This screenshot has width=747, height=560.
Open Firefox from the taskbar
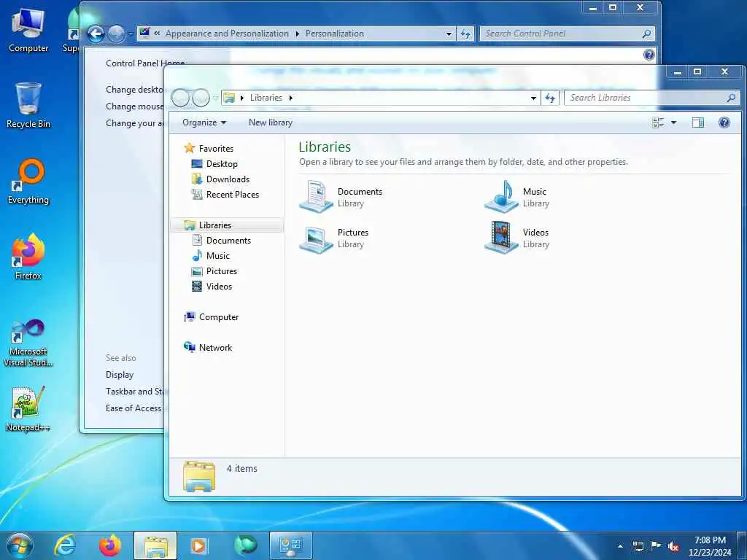coord(110,545)
